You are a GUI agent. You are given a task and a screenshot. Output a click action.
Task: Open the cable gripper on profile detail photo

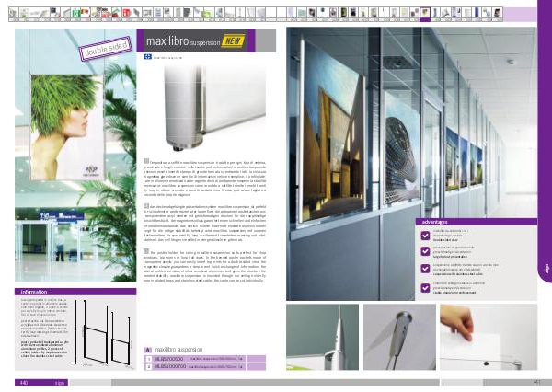[x=323, y=337]
